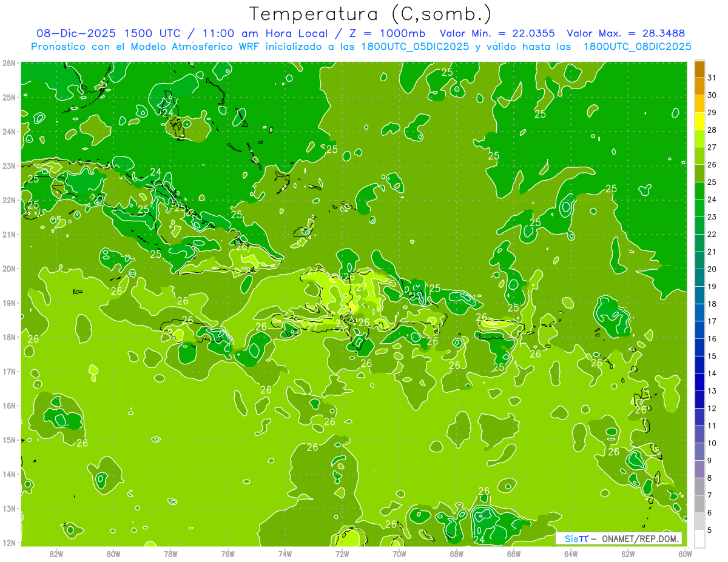Screen dimensions: 728x562
Task: Click the '76W' longitude axis label
Action: pyautogui.click(x=228, y=554)
